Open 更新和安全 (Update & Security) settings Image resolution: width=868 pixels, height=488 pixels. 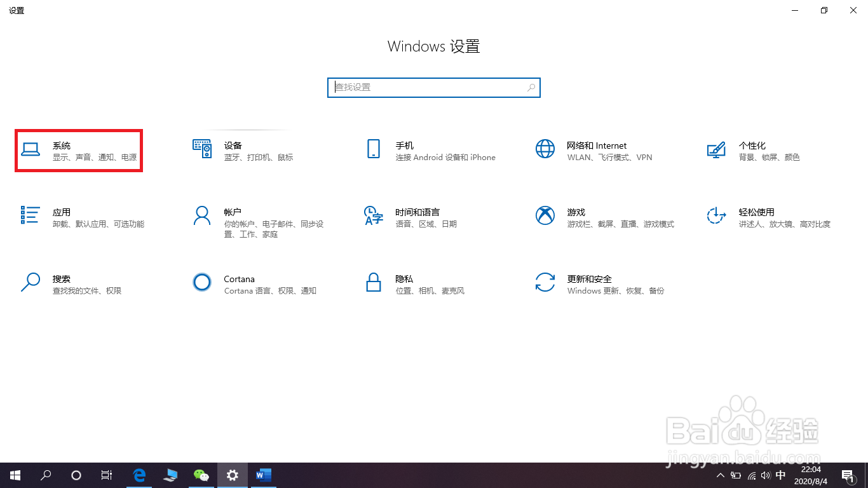[x=599, y=284]
